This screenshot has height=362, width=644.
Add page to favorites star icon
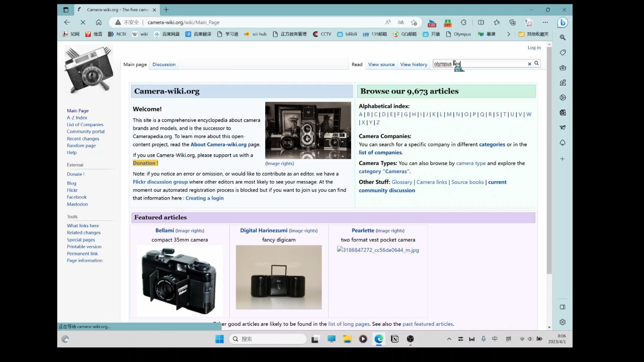click(x=414, y=22)
